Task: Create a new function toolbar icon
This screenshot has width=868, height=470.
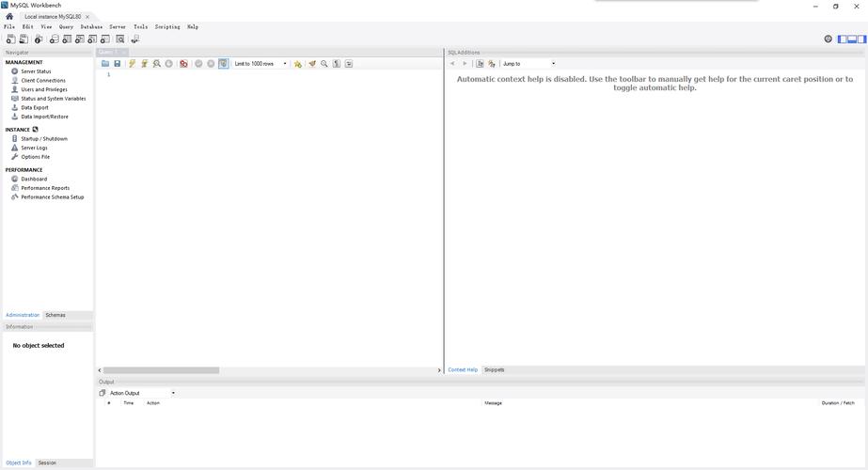Action: click(105, 39)
